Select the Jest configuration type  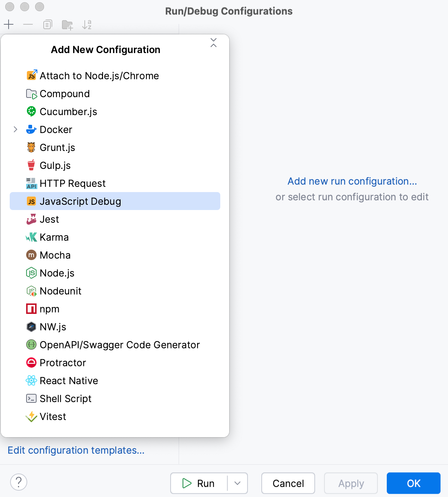click(x=49, y=219)
